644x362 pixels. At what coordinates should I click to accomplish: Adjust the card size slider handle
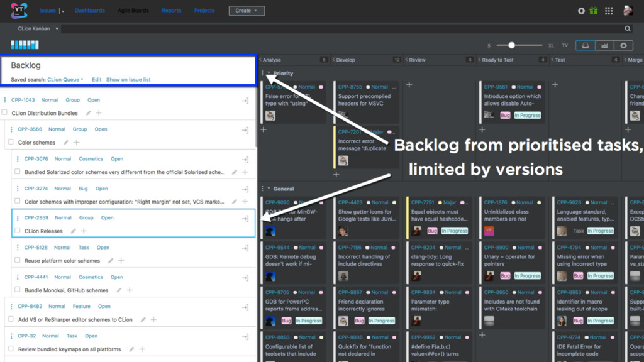pos(511,45)
